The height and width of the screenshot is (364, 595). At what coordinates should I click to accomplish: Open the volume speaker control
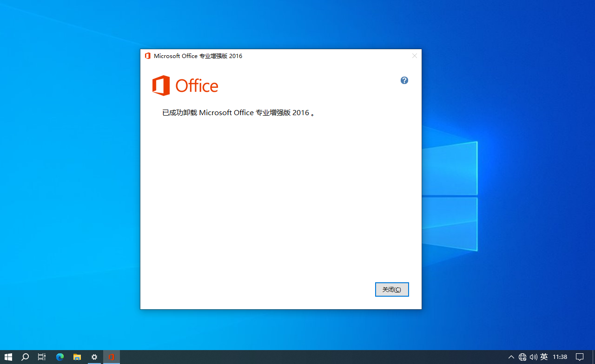533,357
